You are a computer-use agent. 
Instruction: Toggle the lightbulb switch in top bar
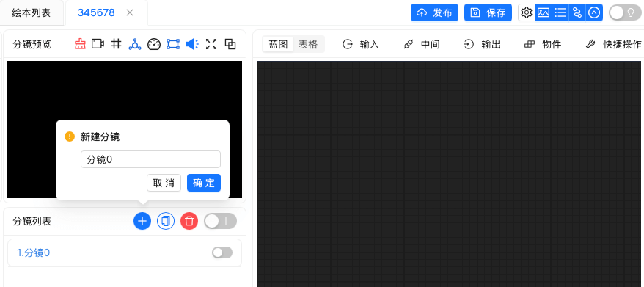click(x=625, y=12)
